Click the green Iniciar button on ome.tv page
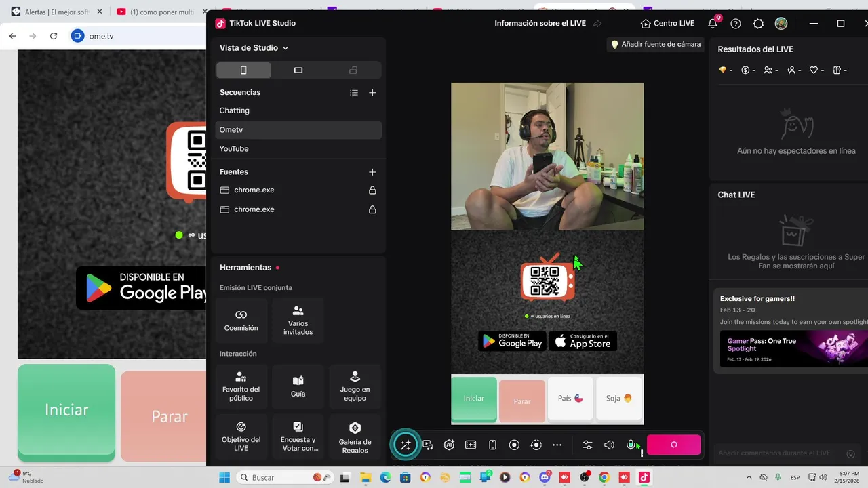The image size is (868, 488). coord(66,412)
